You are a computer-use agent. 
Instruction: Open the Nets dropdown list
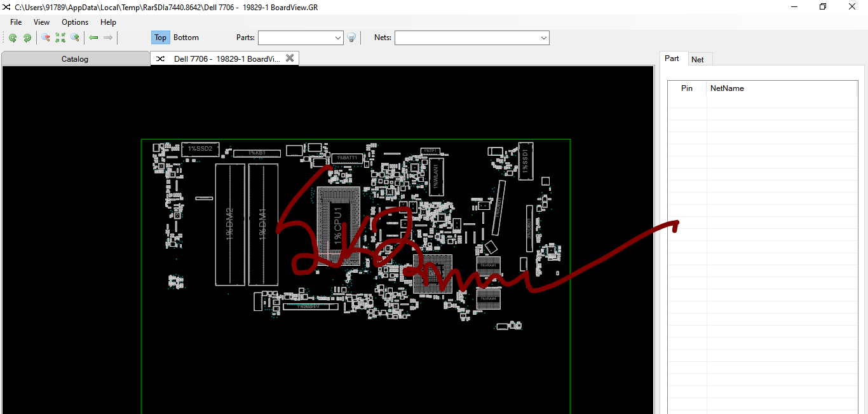(x=543, y=38)
